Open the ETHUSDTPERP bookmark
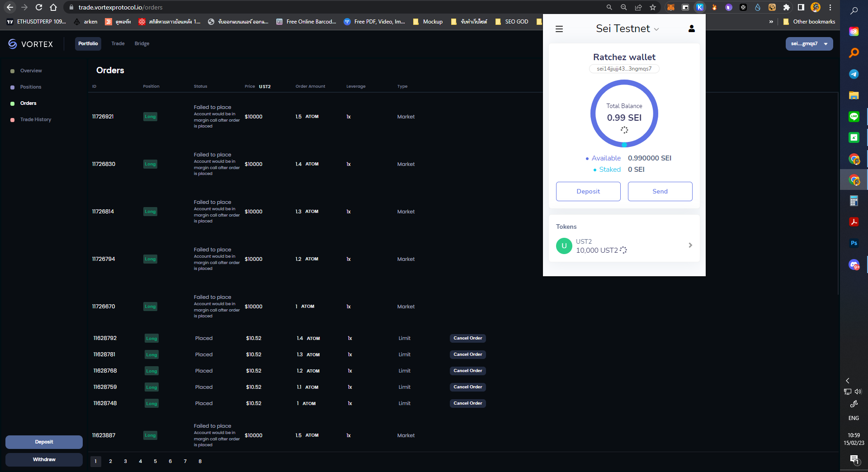Screen dimensions: 868x472 (36, 22)
